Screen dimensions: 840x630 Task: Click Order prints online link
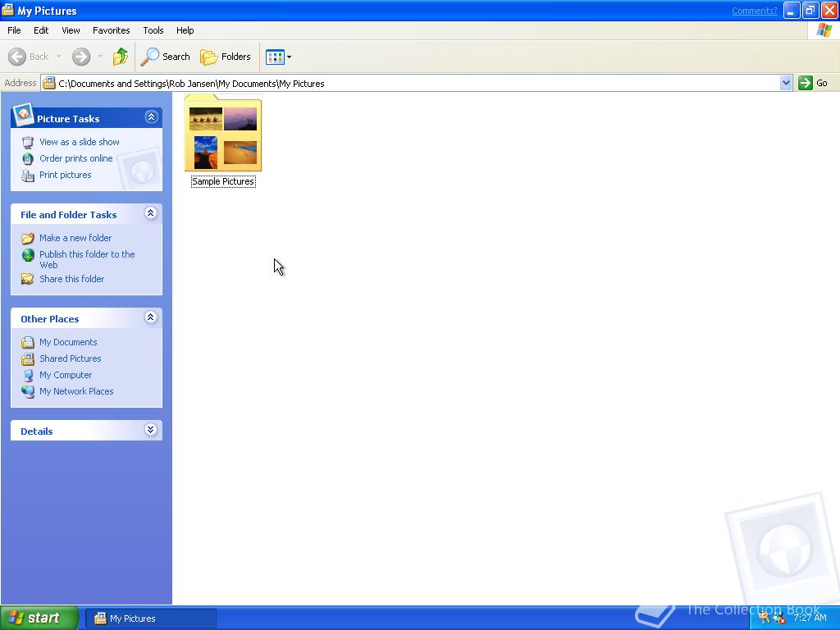(x=76, y=158)
